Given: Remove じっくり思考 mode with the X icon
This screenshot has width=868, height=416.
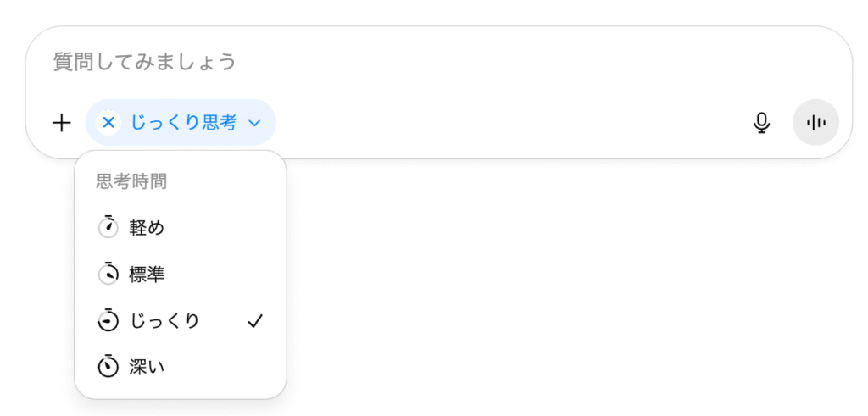Looking at the screenshot, I should click(x=108, y=123).
